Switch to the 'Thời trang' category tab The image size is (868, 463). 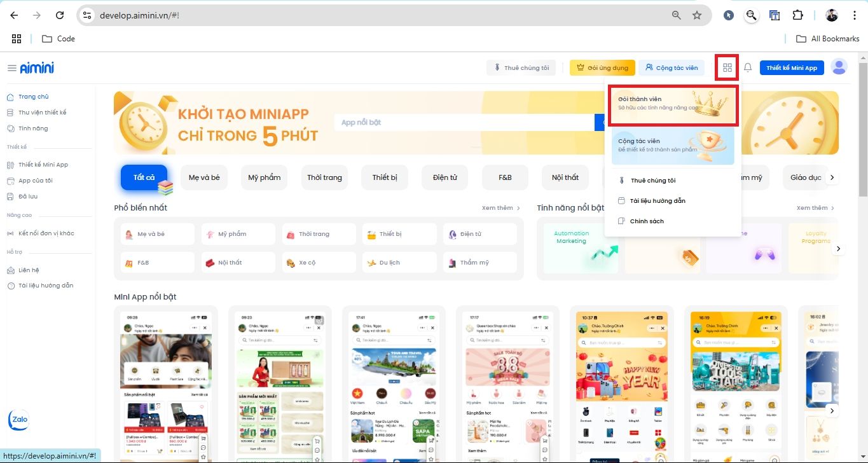point(324,177)
